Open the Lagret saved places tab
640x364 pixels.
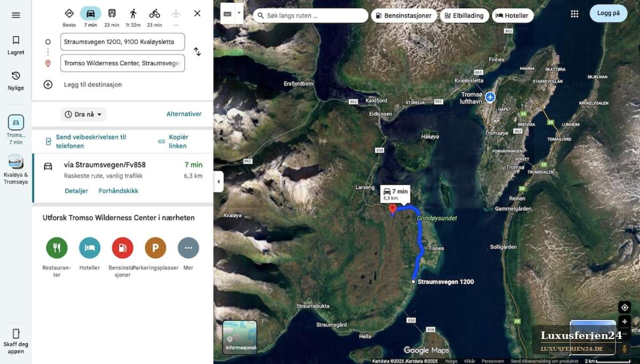(16, 45)
